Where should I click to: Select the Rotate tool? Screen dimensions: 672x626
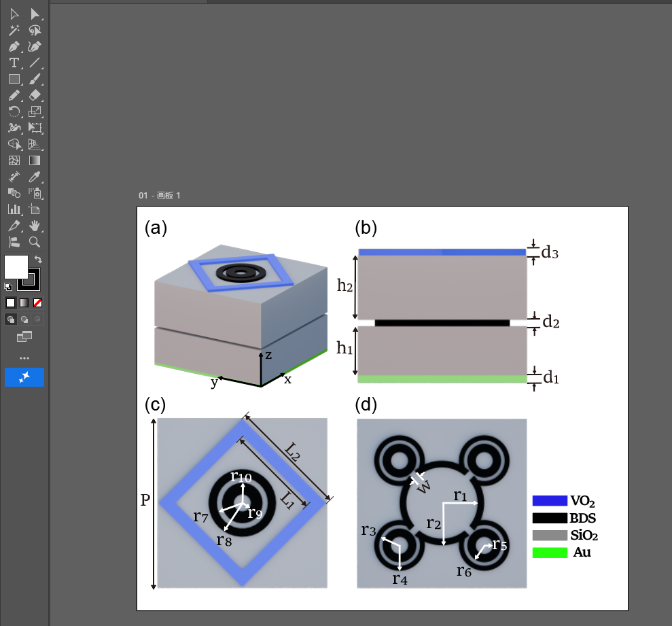[14, 112]
